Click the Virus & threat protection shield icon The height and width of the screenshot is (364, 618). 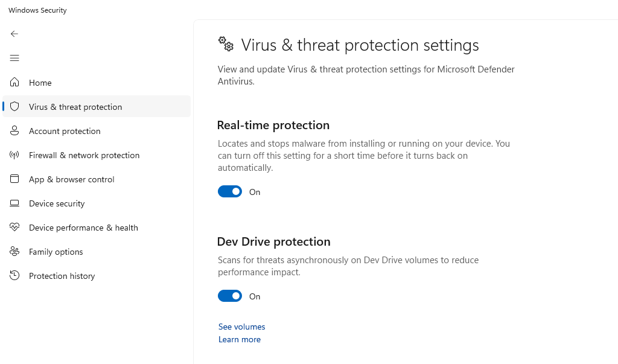click(14, 107)
